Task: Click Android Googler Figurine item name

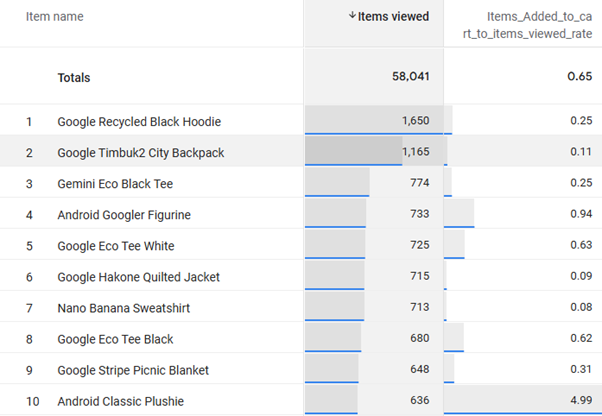Action: coord(124,215)
